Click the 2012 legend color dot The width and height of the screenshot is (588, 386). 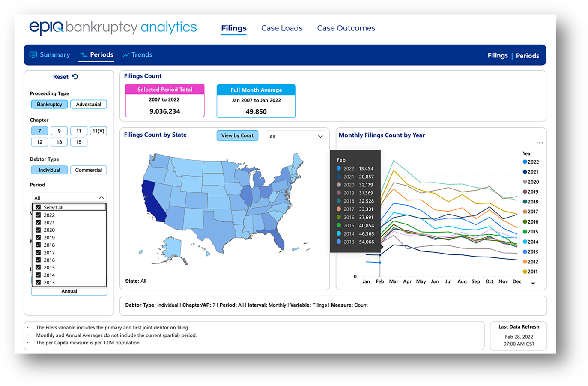525,262
